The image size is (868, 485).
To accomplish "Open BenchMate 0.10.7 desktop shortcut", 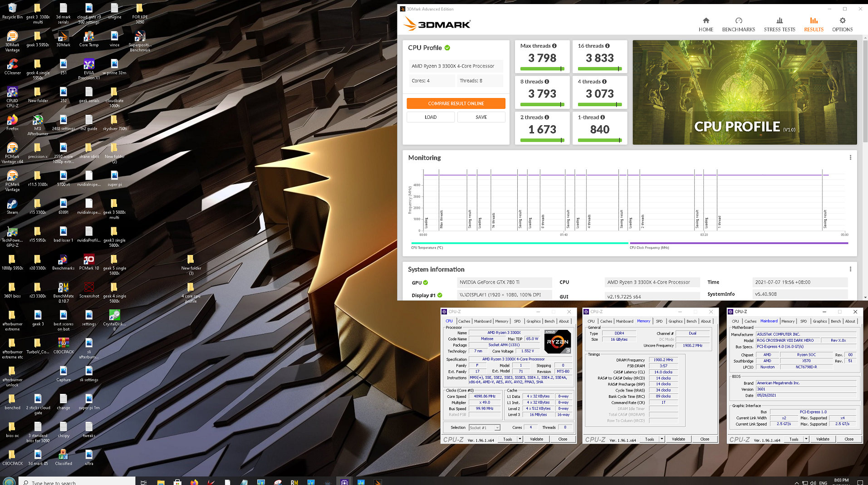I will [x=64, y=293].
